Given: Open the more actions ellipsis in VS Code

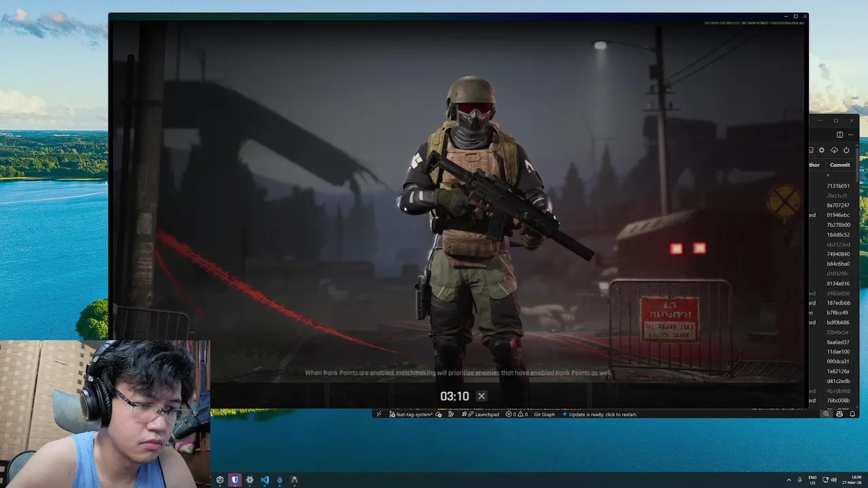Looking at the screenshot, I should (850, 135).
